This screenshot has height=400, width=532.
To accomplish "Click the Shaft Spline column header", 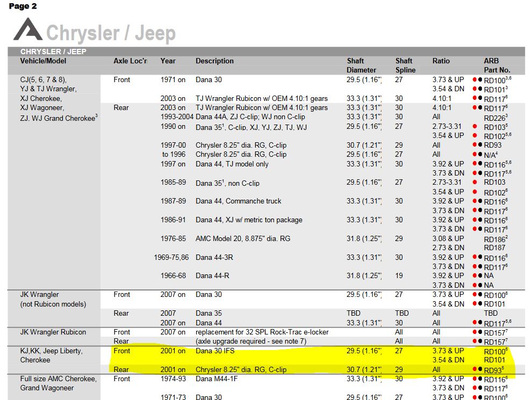I will 405,66.
